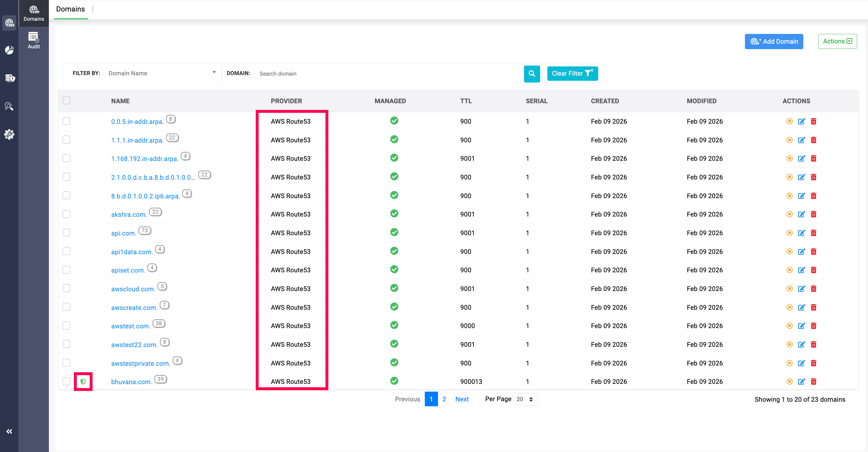Image resolution: width=868 pixels, height=452 pixels.
Task: Click the Audit icon in the left panel
Action: tap(33, 40)
